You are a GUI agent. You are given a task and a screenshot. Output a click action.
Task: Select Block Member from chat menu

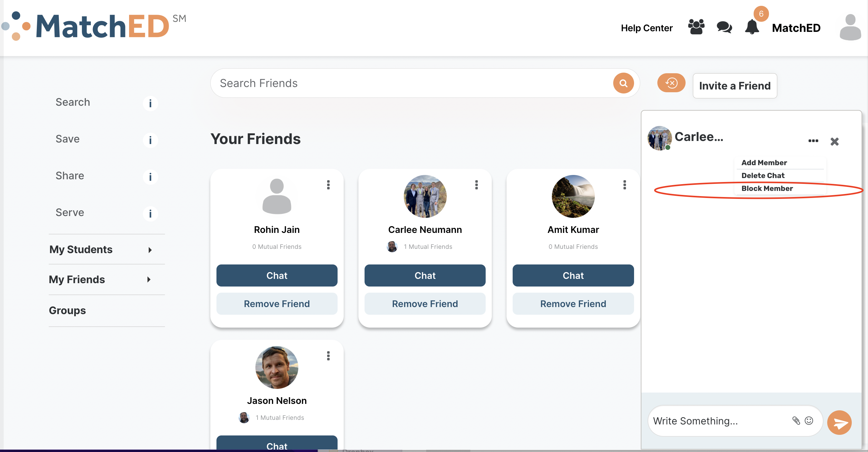[767, 188]
